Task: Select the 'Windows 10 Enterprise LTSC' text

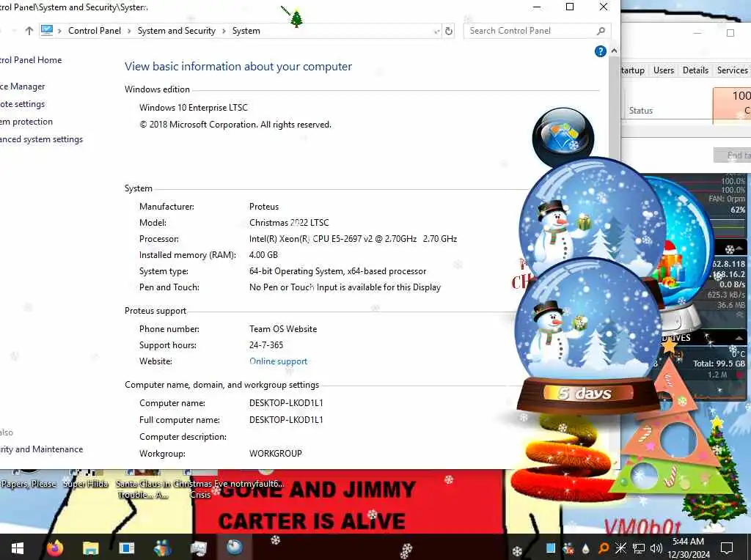Action: pyautogui.click(x=194, y=108)
